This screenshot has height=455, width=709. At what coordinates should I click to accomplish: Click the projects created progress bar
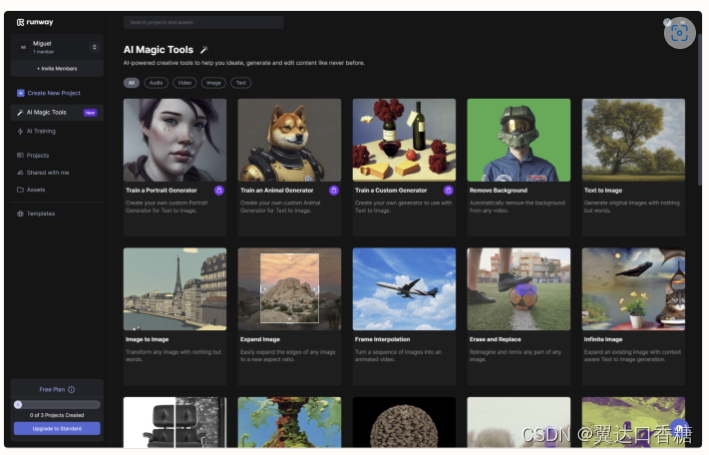click(x=57, y=405)
